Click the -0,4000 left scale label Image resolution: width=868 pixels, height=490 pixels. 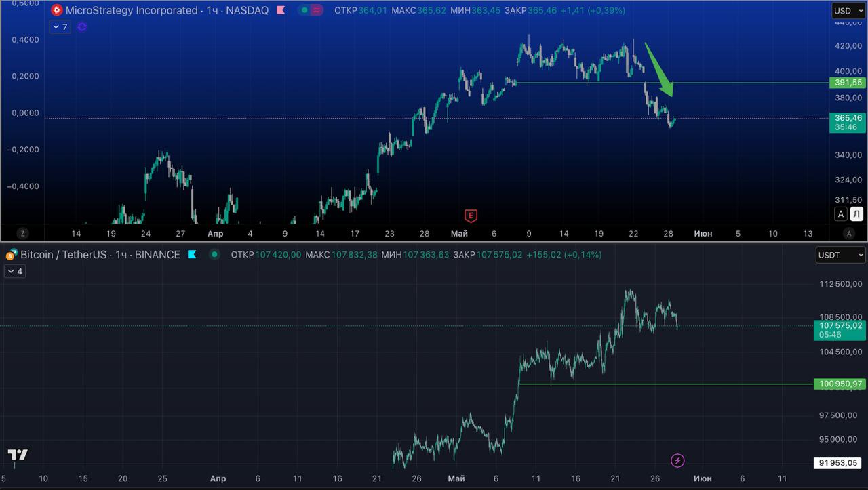(x=23, y=186)
